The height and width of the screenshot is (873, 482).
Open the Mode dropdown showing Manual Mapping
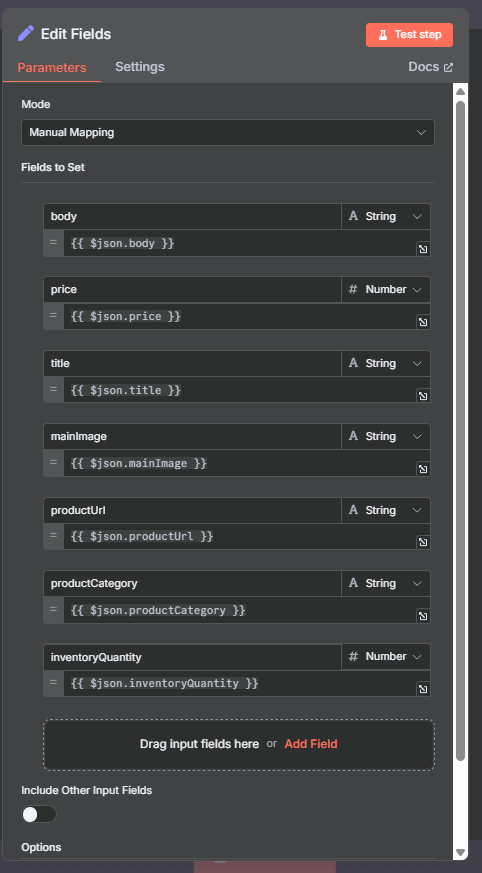tap(228, 133)
